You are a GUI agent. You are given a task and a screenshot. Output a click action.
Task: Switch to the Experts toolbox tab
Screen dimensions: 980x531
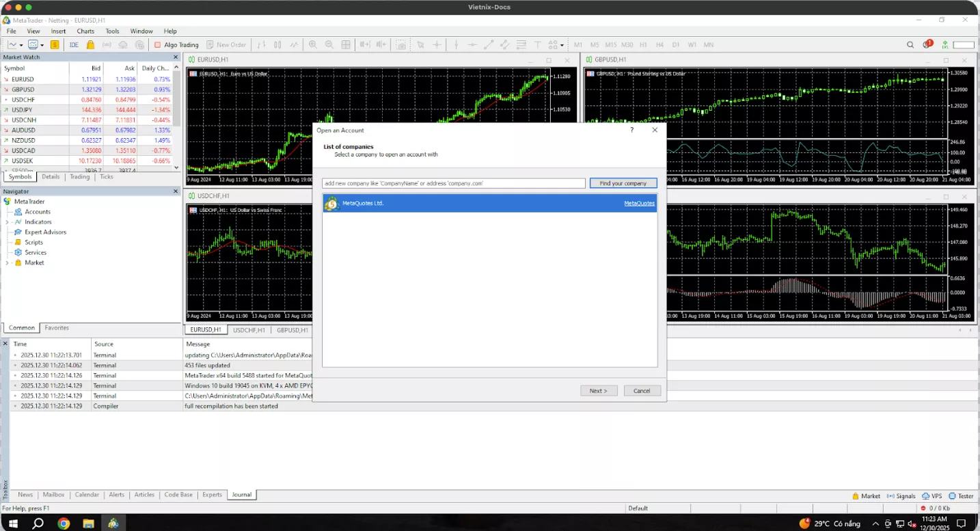coord(212,495)
